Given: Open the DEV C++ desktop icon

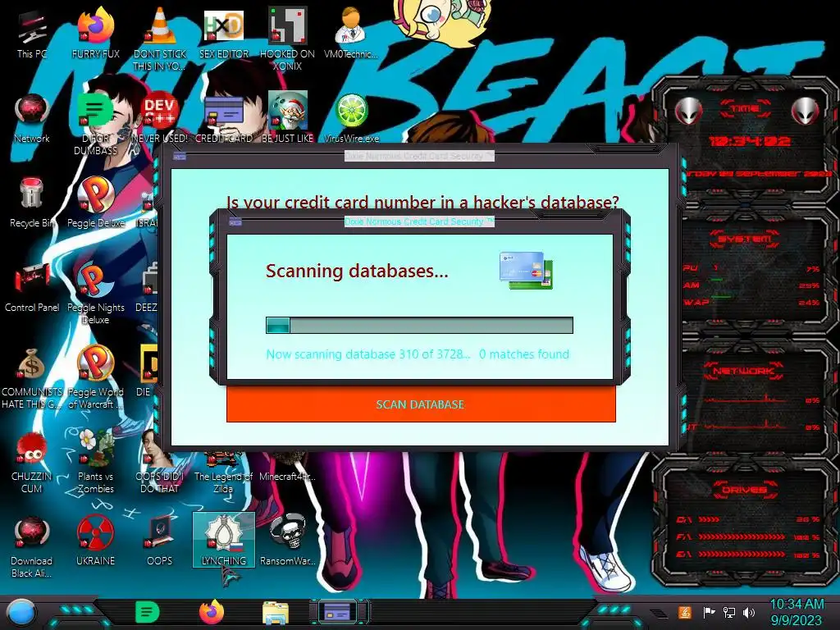Looking at the screenshot, I should [x=160, y=118].
